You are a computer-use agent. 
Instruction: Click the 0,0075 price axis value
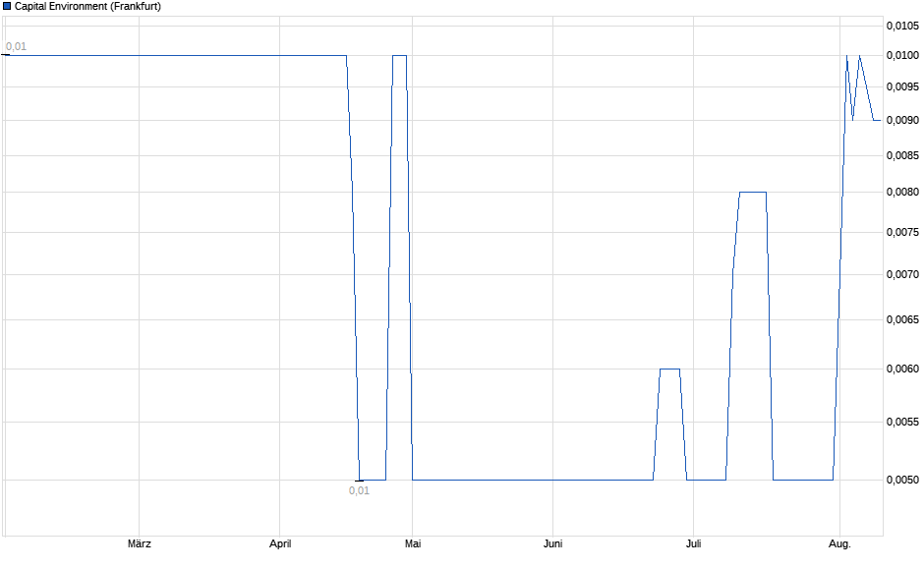[902, 232]
